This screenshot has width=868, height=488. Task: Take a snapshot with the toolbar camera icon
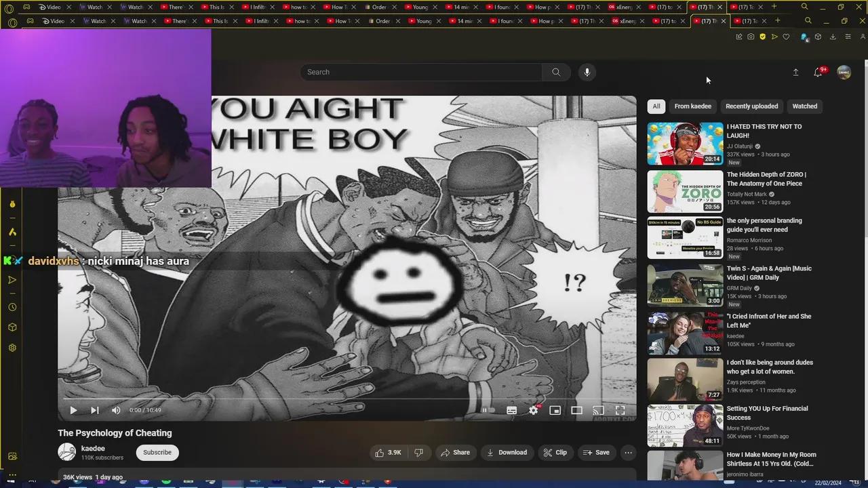pyautogui.click(x=751, y=37)
